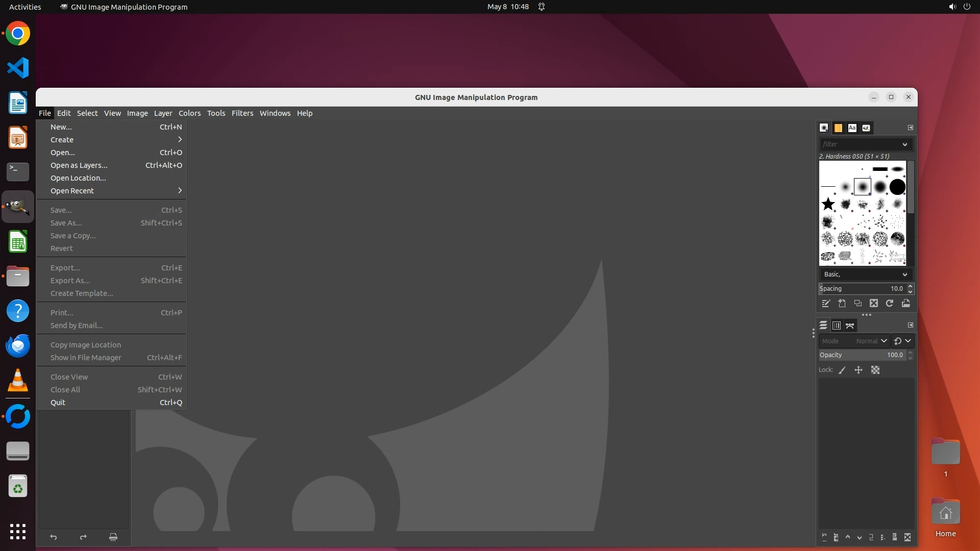The height and width of the screenshot is (551, 980).
Task: Open the Fonts tab icon
Action: coord(852,128)
